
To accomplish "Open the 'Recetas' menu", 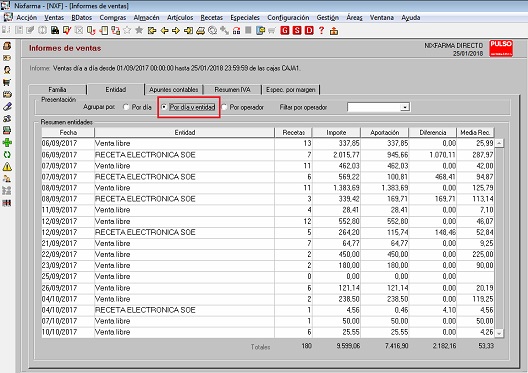I will (211, 18).
